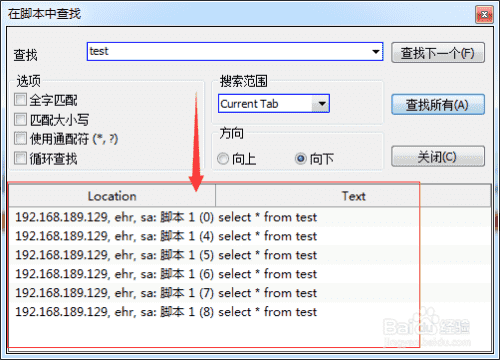Click the 查找下一个(F) button
This screenshot has width=500, height=360.
point(438,53)
